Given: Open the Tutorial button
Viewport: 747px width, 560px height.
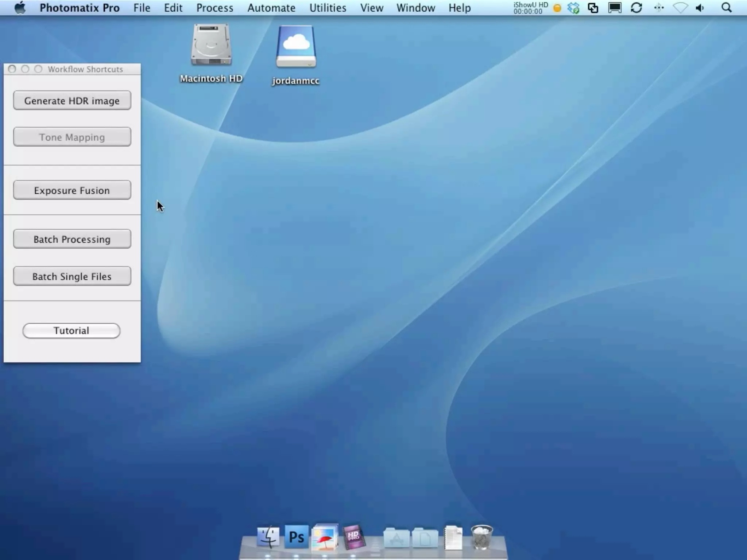Looking at the screenshot, I should [x=71, y=330].
